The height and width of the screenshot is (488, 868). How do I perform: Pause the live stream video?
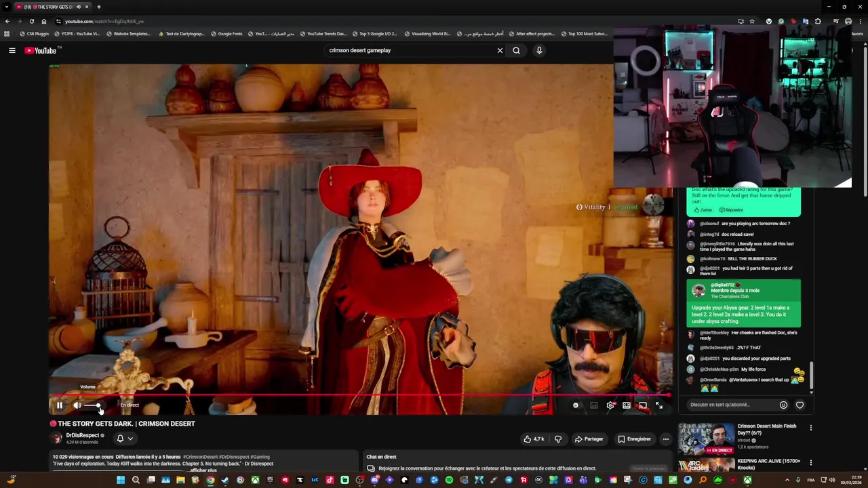[60, 405]
